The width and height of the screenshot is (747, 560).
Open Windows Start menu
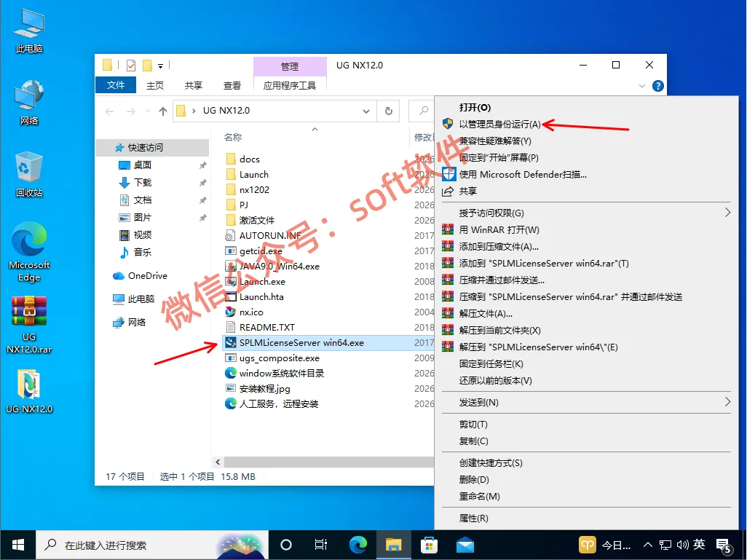17,545
